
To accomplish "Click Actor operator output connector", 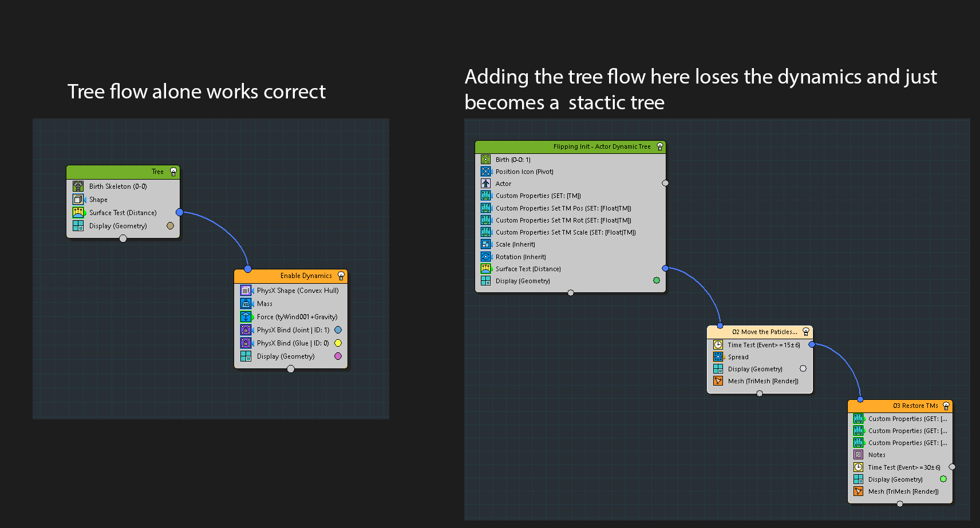I will [665, 183].
